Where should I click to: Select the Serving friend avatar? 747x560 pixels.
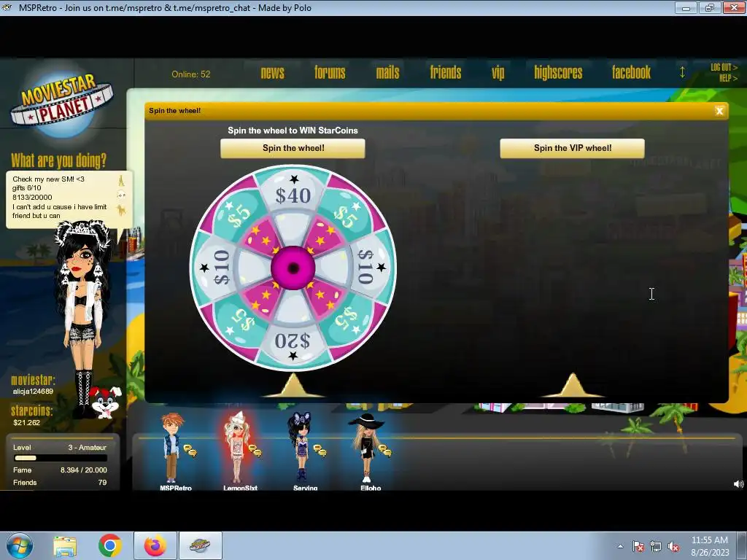tap(300, 448)
